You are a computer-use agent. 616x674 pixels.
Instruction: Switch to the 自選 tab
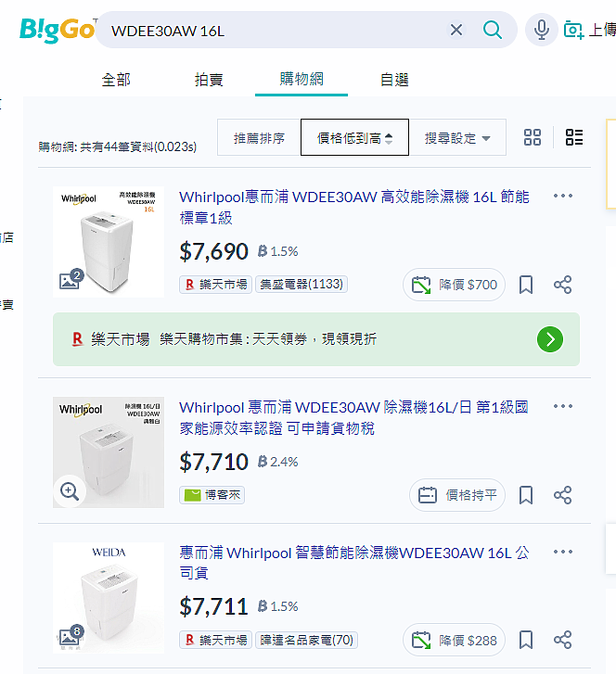394,80
